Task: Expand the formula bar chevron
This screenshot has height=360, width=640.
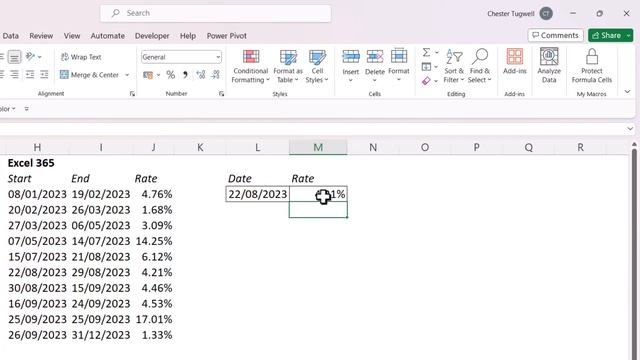Action: tap(630, 129)
